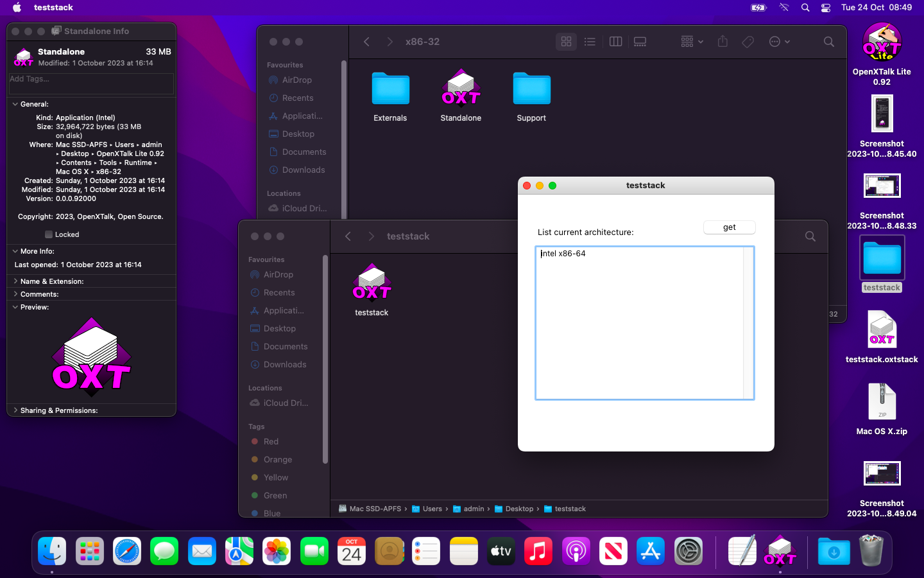This screenshot has height=578, width=924.
Task: Switch x86-32 window to gallery view
Action: (x=640, y=42)
